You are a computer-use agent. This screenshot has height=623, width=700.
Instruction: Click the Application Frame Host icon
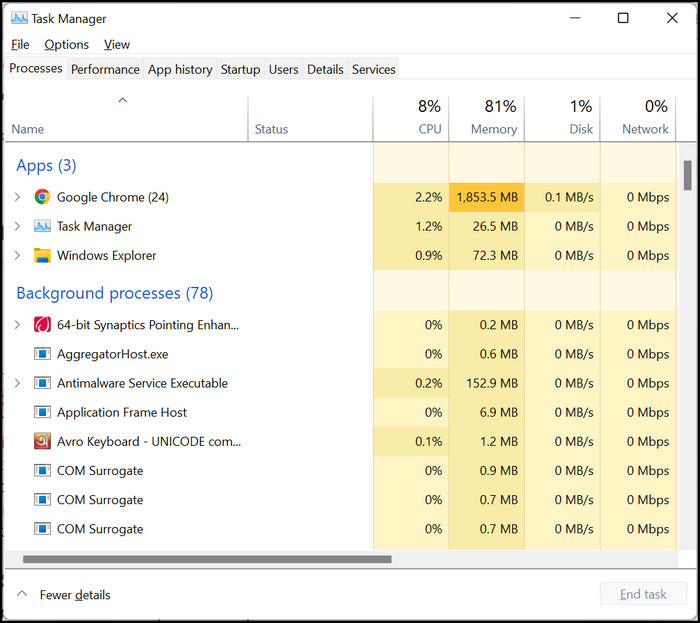pos(42,412)
